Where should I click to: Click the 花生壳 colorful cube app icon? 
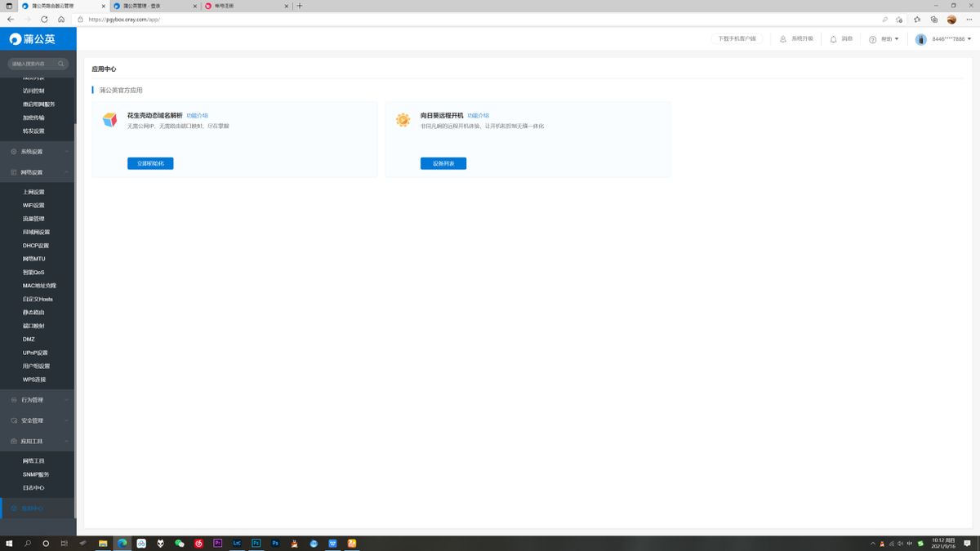(109, 120)
